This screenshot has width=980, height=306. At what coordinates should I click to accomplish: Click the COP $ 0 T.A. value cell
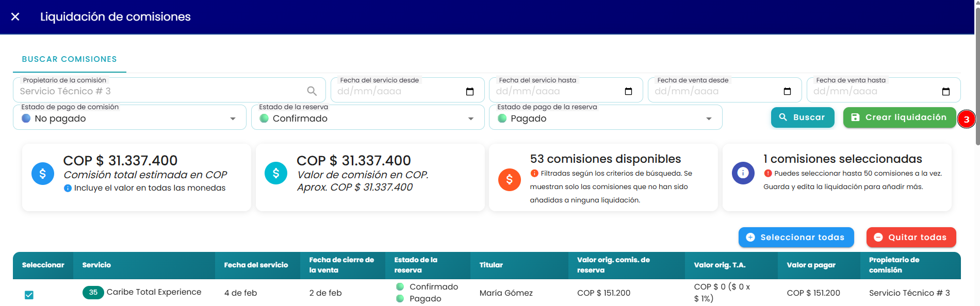722,293
